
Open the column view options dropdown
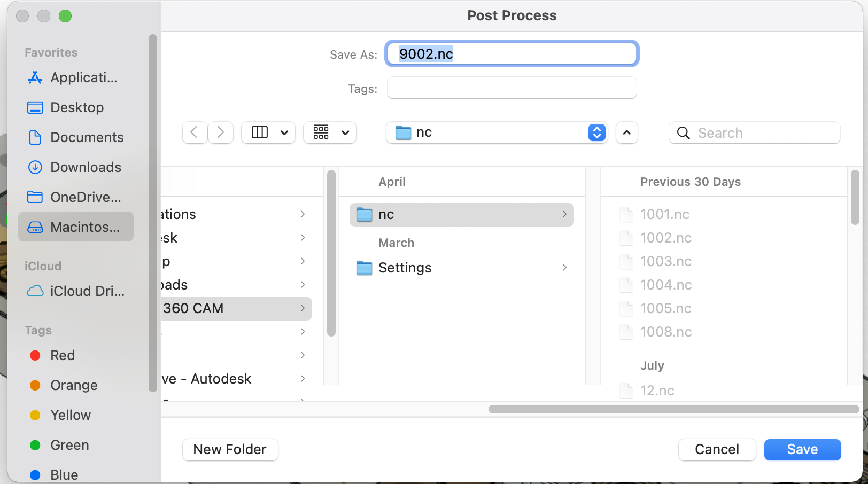268,132
